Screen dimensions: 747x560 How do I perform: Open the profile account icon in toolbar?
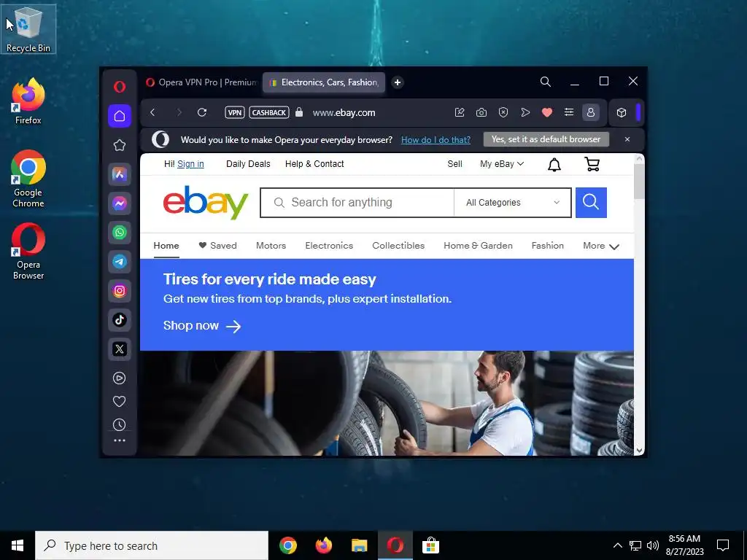[591, 112]
